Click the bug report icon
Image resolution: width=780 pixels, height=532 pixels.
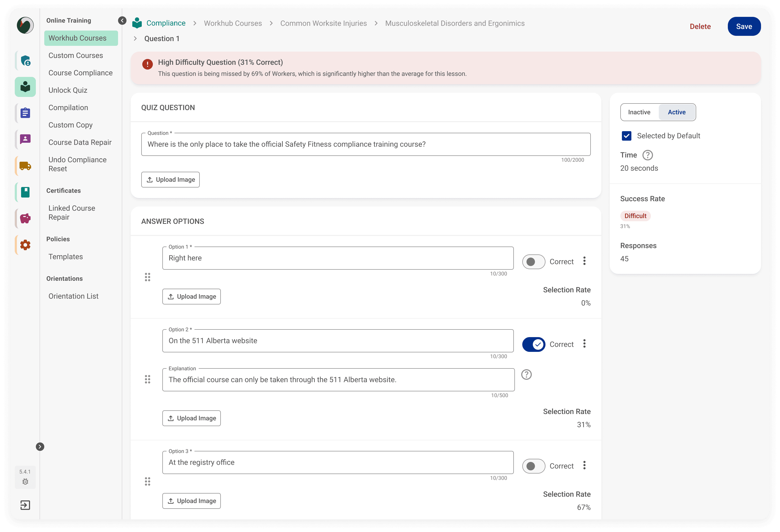click(25, 482)
